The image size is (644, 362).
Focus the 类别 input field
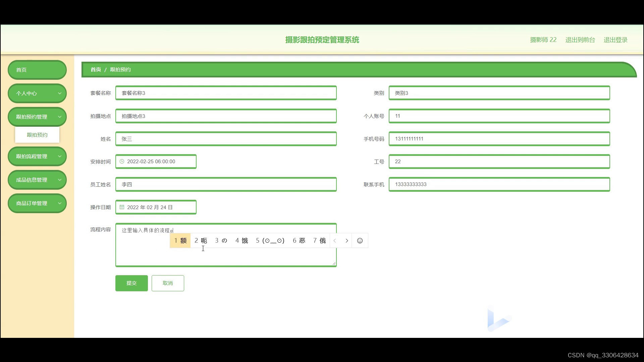[499, 93]
